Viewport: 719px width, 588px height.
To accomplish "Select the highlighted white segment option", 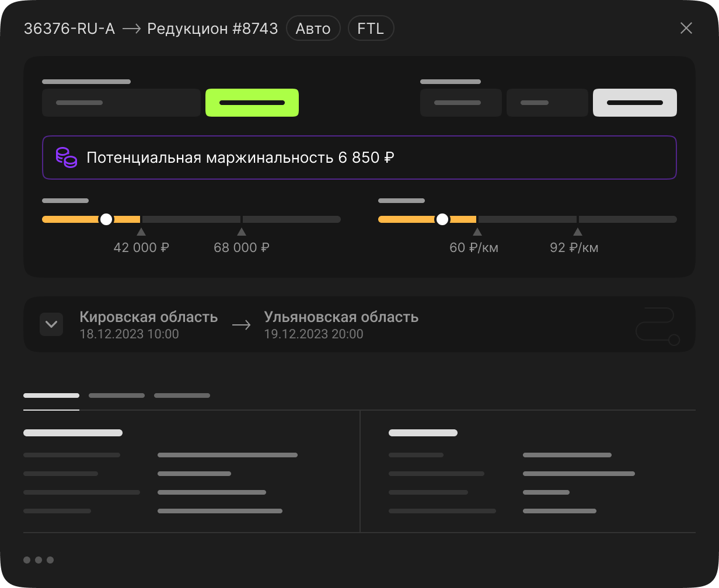I will pos(634,103).
